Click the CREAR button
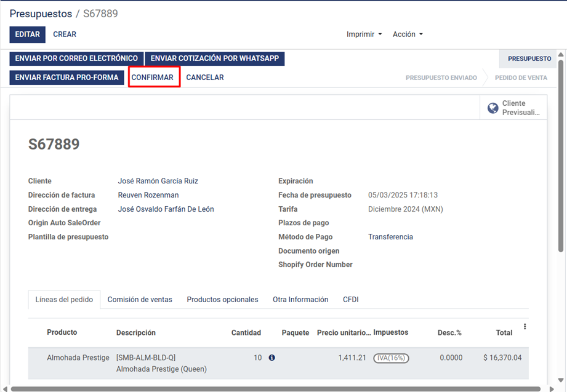Image resolution: width=567 pixels, height=392 pixels. 65,34
